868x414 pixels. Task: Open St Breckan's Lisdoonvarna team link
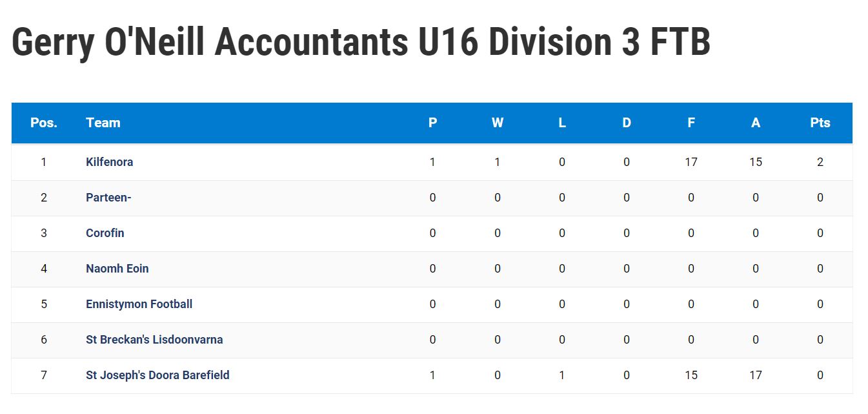coord(154,340)
